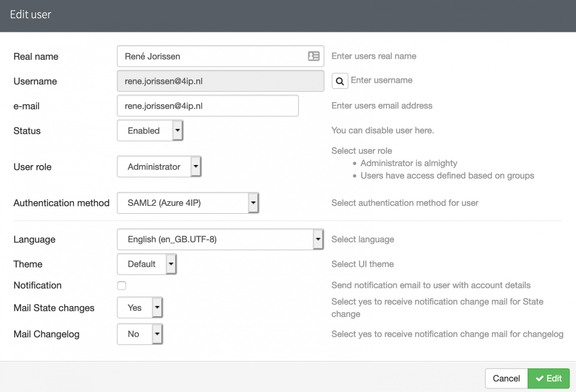
Task: Click the 'Send notification email to user' hint
Action: [431, 285]
